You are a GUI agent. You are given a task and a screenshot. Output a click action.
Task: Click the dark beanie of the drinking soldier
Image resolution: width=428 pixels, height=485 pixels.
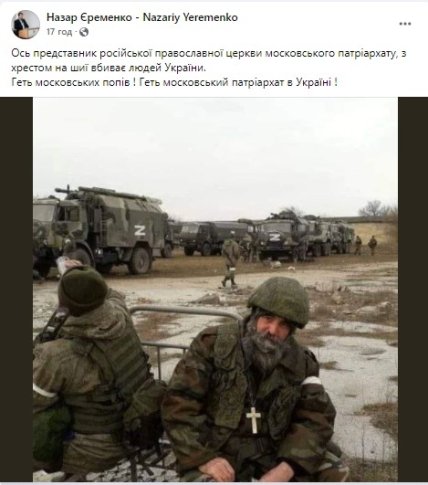click(x=83, y=290)
